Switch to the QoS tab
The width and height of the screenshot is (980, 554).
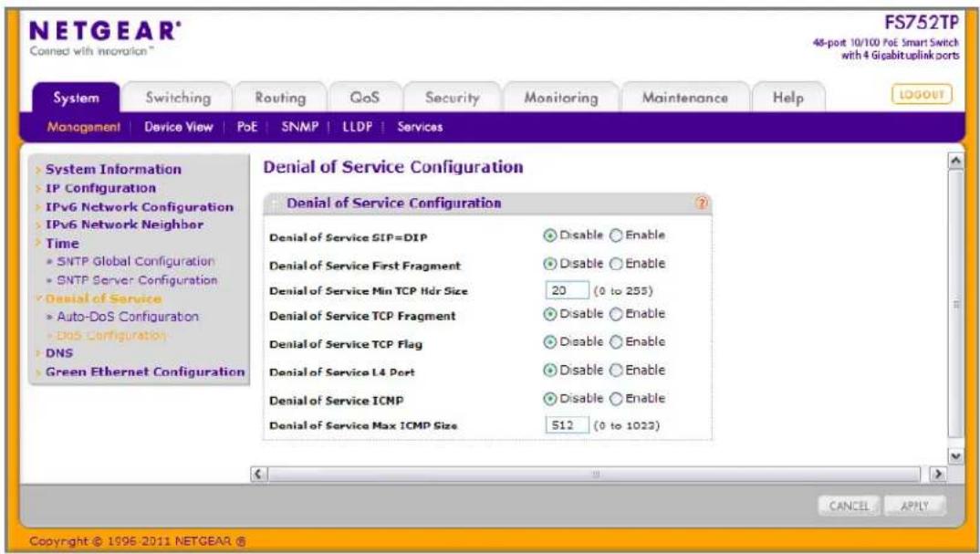pyautogui.click(x=364, y=99)
